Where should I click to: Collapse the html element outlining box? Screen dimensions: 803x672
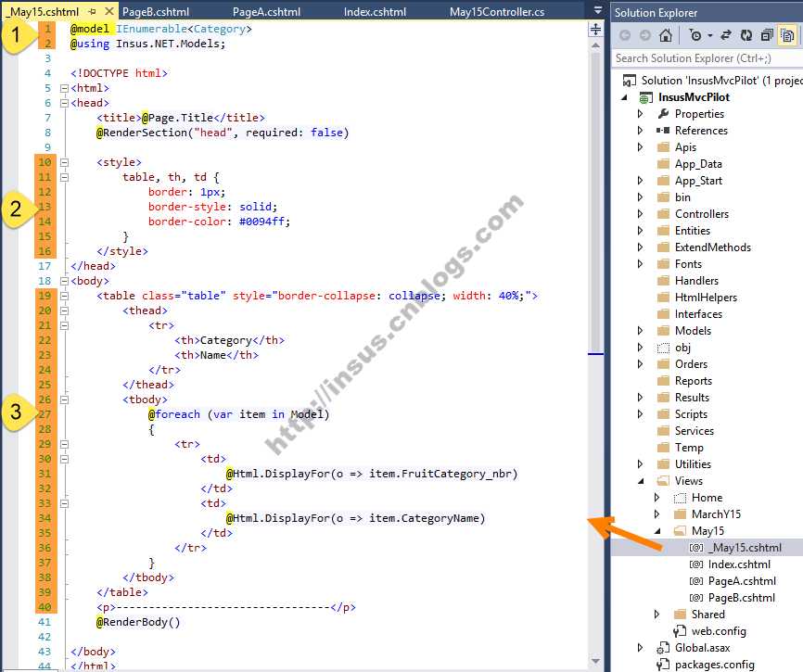pos(64,89)
